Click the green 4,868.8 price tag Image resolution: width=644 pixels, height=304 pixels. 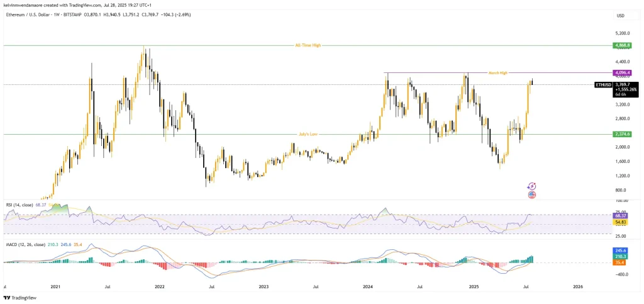622,45
